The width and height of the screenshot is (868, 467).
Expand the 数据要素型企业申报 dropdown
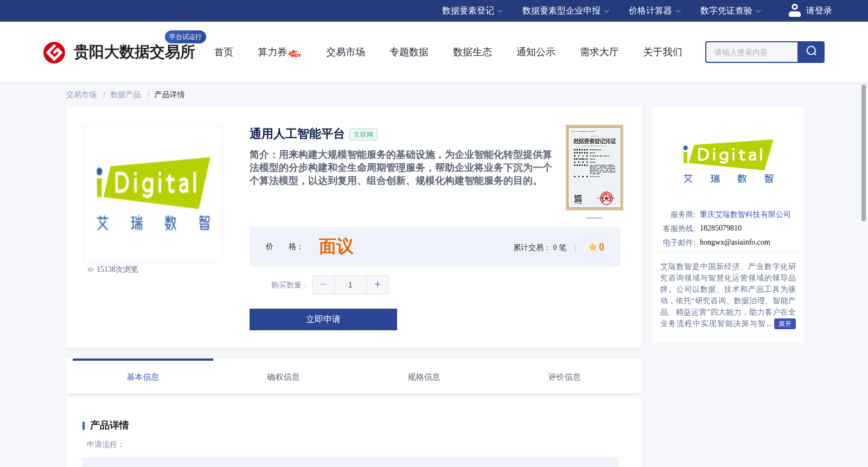[x=566, y=11]
